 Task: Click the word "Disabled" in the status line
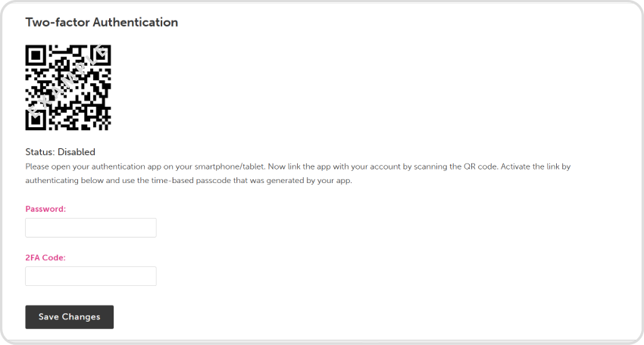click(x=77, y=152)
